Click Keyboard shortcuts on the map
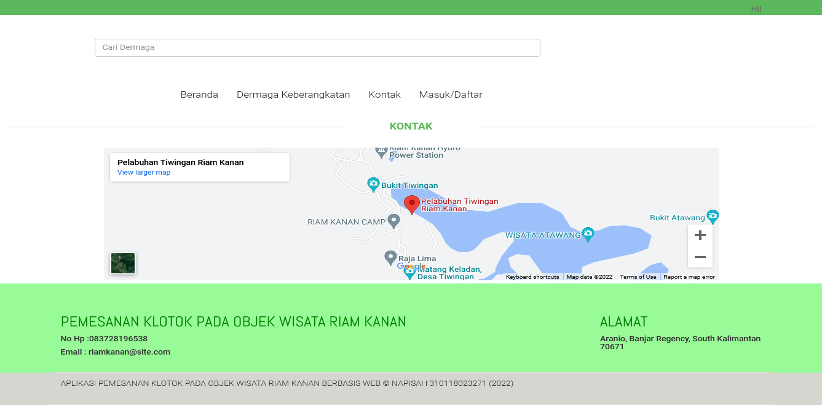This screenshot has width=822, height=406. [x=532, y=277]
